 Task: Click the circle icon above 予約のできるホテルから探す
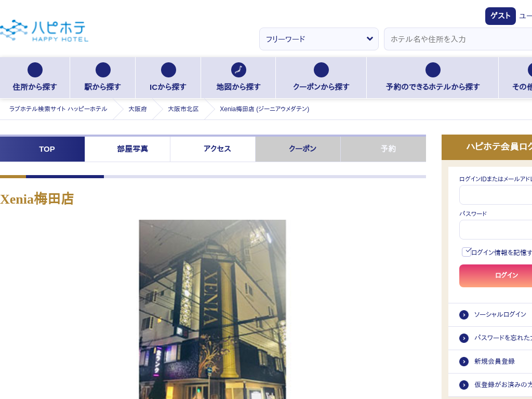[433, 70]
